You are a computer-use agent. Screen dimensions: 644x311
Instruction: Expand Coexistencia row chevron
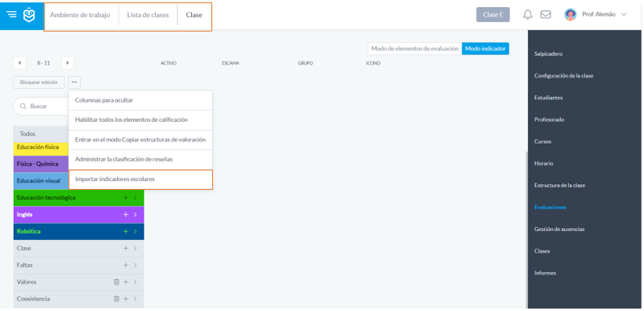tap(135, 299)
